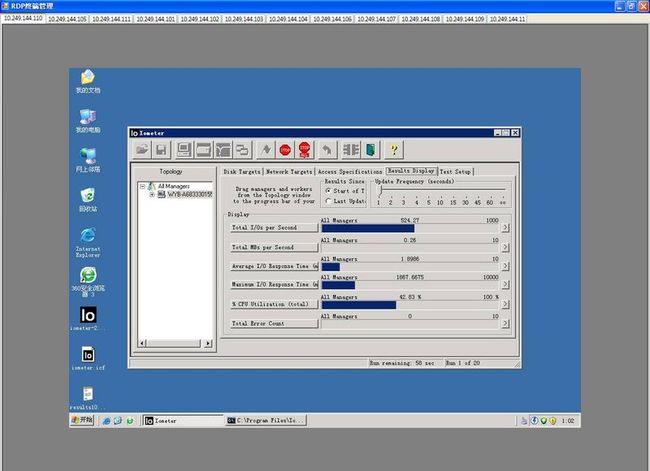Click Topology scrollbar right arrow
The image size is (650, 471).
tap(208, 343)
